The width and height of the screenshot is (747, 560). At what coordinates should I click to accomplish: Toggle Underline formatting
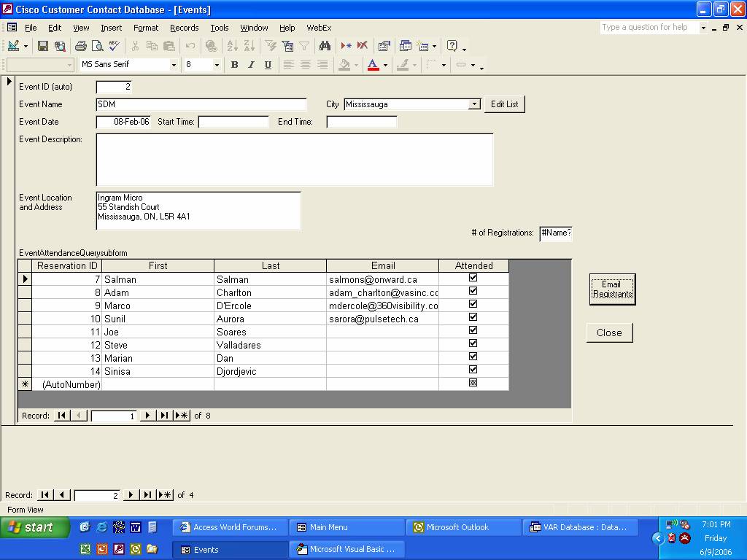pos(268,65)
